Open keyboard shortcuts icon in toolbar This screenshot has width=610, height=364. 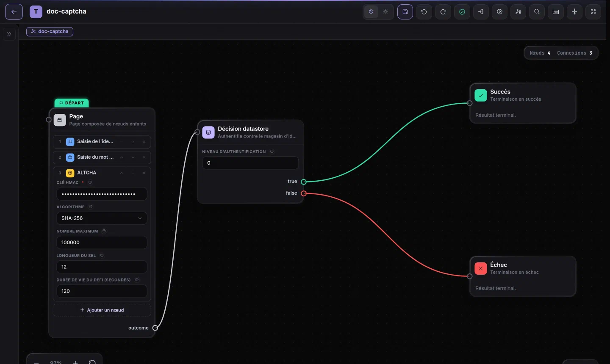pos(556,12)
